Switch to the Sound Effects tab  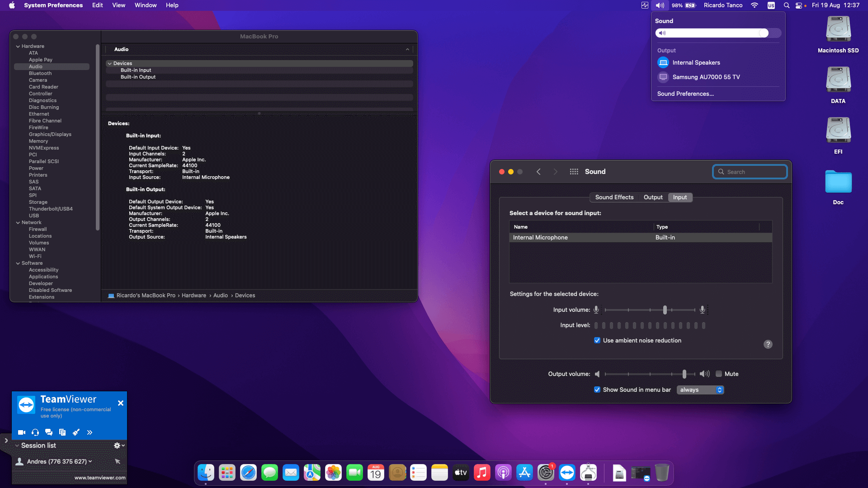[614, 197]
